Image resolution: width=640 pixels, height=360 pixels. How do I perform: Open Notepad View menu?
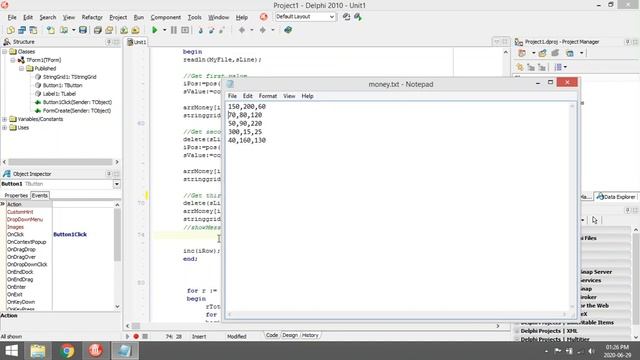pos(289,96)
